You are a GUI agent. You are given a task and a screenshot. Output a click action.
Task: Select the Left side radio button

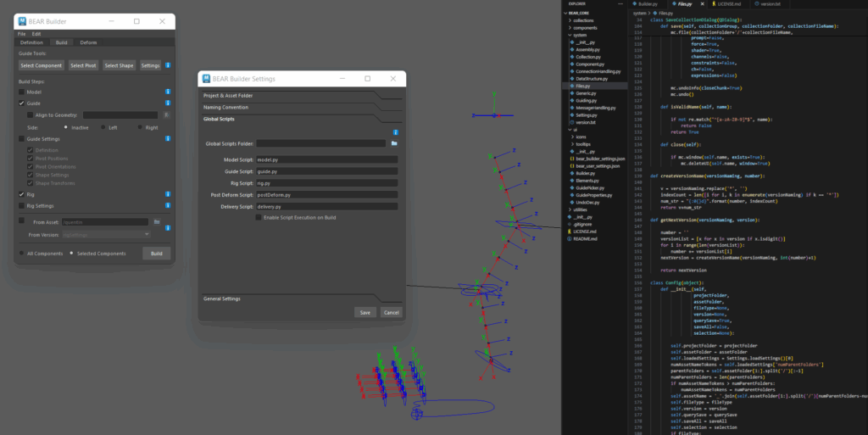point(103,127)
